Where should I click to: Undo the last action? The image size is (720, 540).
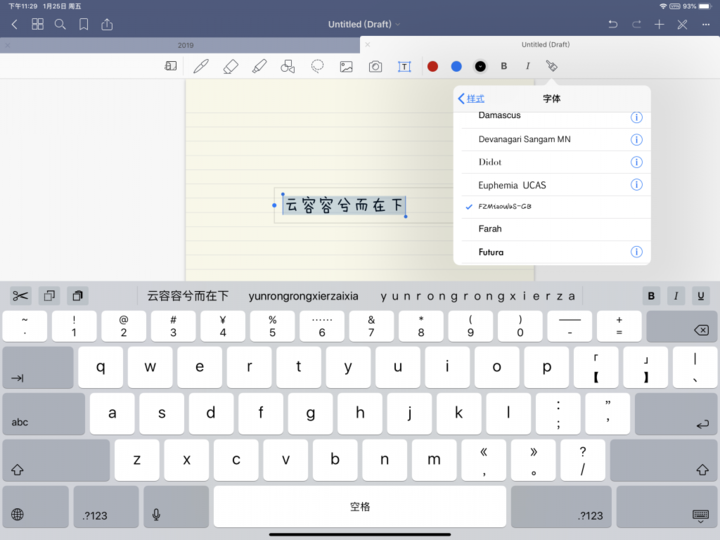click(613, 24)
